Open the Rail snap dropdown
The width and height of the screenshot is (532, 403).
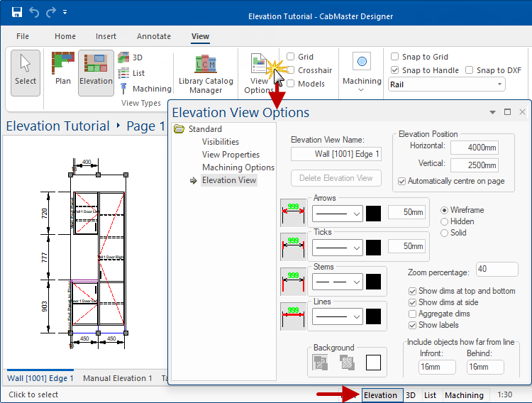(446, 84)
